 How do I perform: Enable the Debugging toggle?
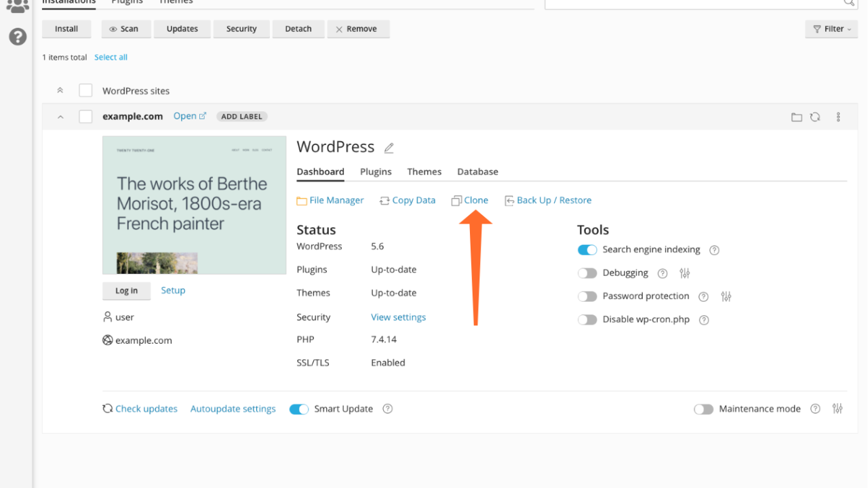click(587, 273)
